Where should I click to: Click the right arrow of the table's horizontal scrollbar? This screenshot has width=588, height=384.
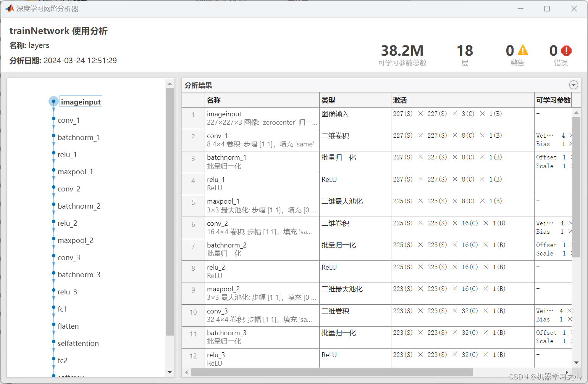click(567, 372)
